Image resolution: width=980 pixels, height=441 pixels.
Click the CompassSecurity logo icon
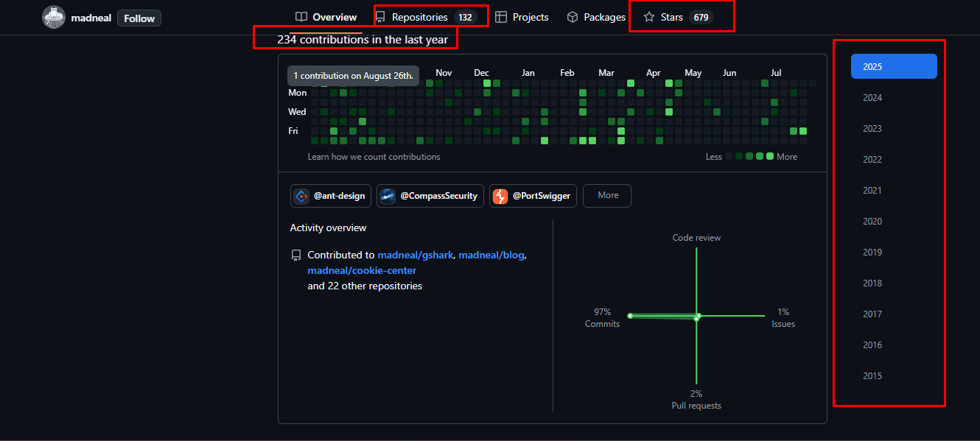[388, 196]
